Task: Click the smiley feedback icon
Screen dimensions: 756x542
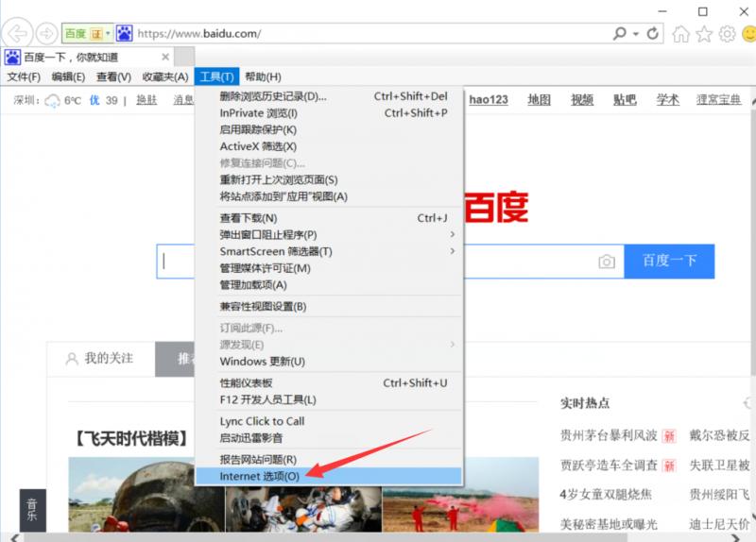Action: pos(748,34)
